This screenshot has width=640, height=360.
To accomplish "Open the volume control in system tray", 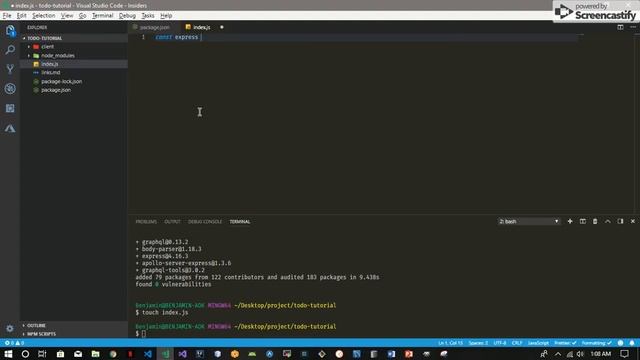I will pos(580,354).
